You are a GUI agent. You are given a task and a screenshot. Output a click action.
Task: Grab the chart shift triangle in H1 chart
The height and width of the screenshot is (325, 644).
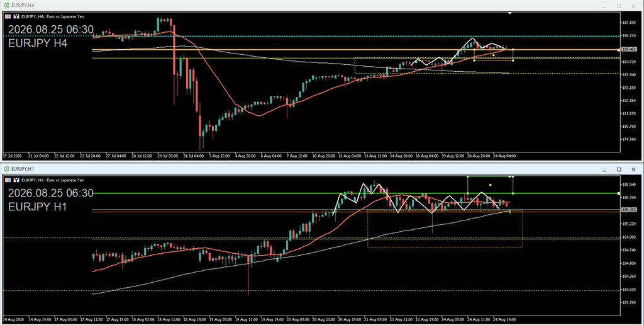(509, 176)
